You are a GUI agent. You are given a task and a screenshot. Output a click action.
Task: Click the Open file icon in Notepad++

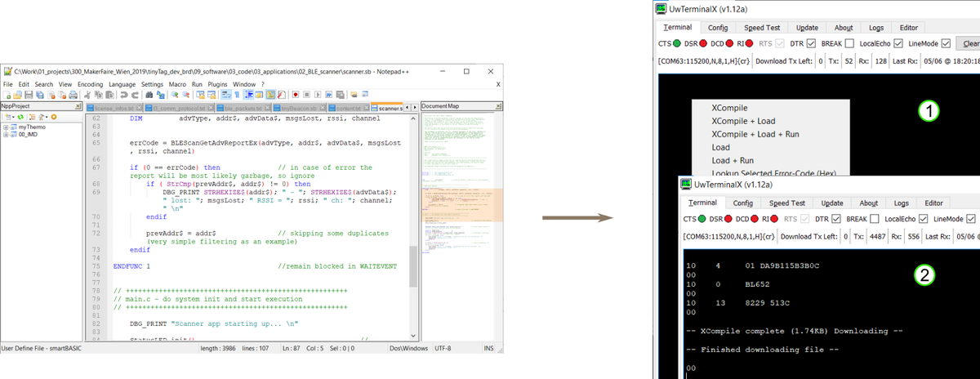(x=17, y=95)
